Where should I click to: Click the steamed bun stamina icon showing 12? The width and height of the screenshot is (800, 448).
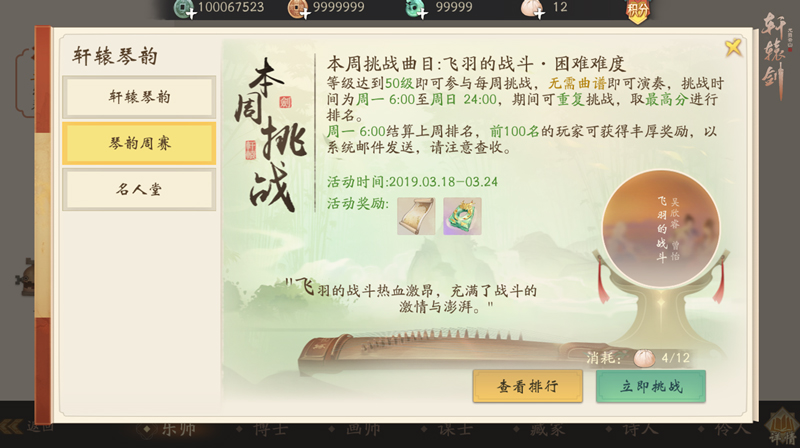[529, 8]
